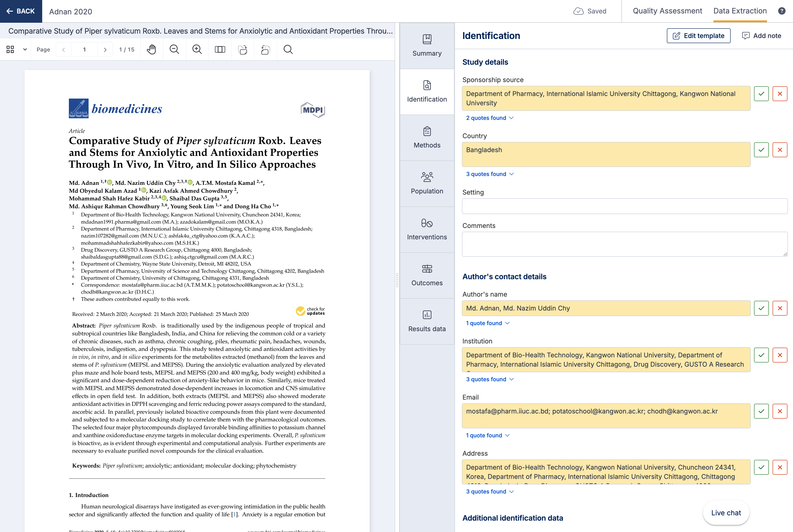
Task: Reject the Sponsorship source suggestion
Action: point(780,94)
